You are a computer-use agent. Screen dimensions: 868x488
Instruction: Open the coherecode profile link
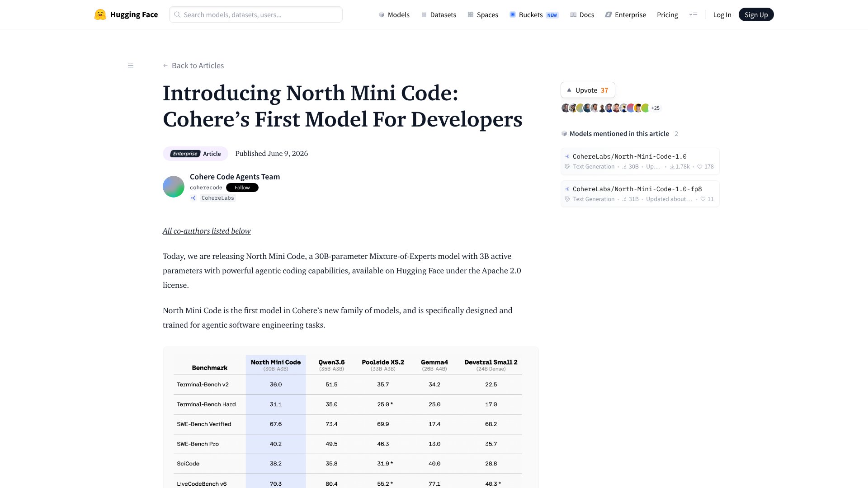point(206,188)
